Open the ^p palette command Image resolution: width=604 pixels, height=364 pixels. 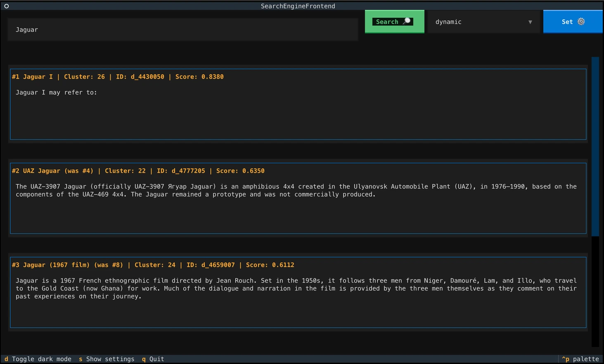pos(580,359)
